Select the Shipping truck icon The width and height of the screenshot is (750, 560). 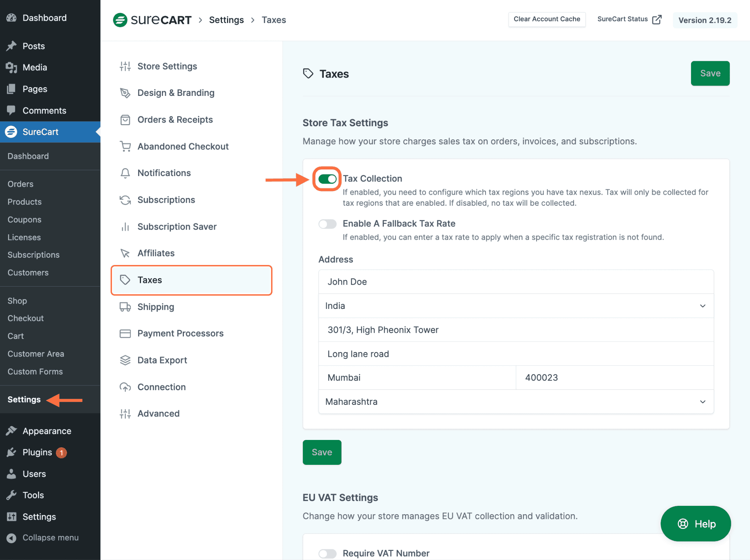(125, 307)
